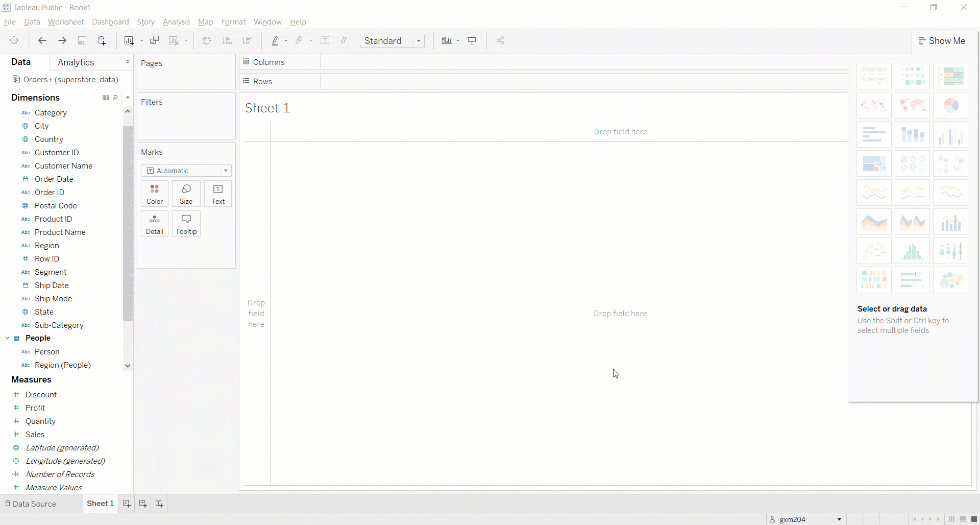Click the Color button on Marks card

155,194
